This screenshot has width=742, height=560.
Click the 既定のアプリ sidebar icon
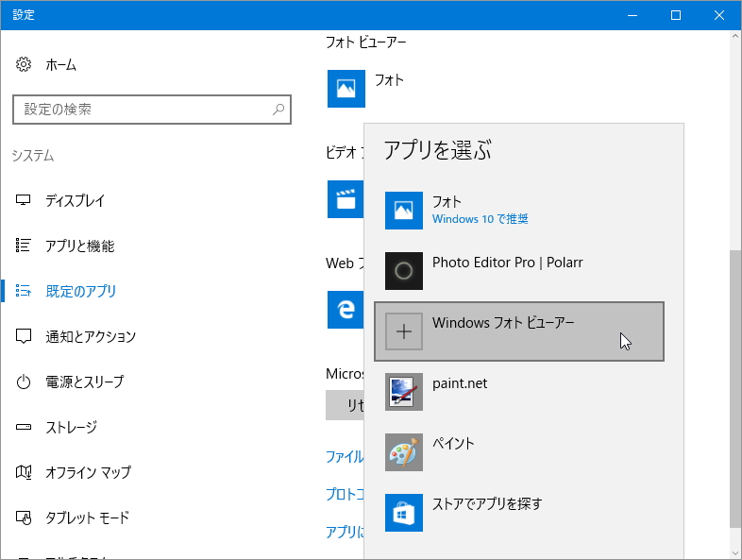pyautogui.click(x=24, y=291)
